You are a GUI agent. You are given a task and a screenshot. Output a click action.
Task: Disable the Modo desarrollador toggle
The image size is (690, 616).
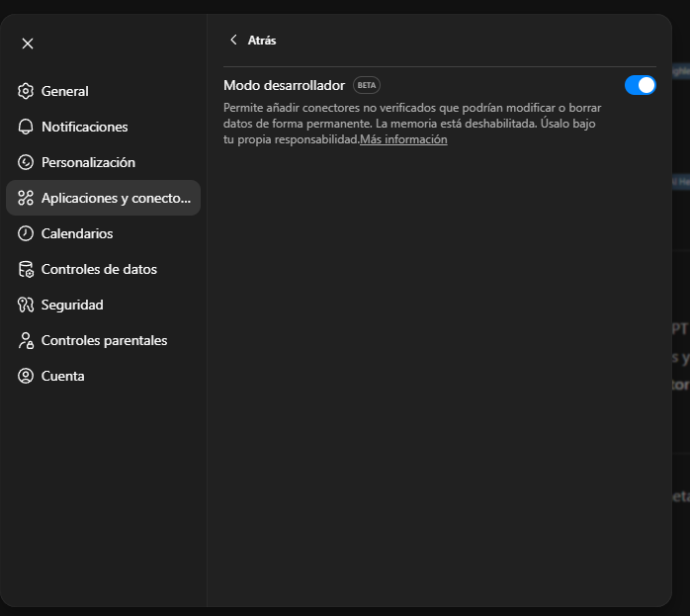641,85
